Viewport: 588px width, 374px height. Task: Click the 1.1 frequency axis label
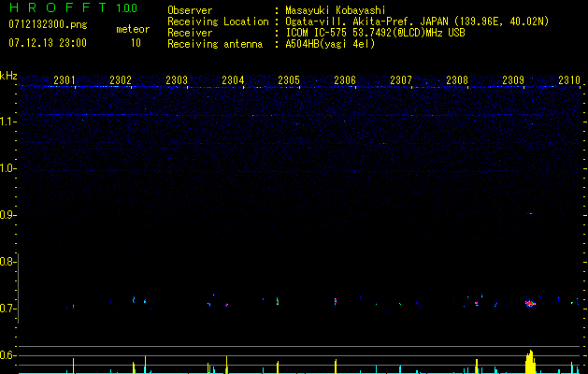coord(7,122)
